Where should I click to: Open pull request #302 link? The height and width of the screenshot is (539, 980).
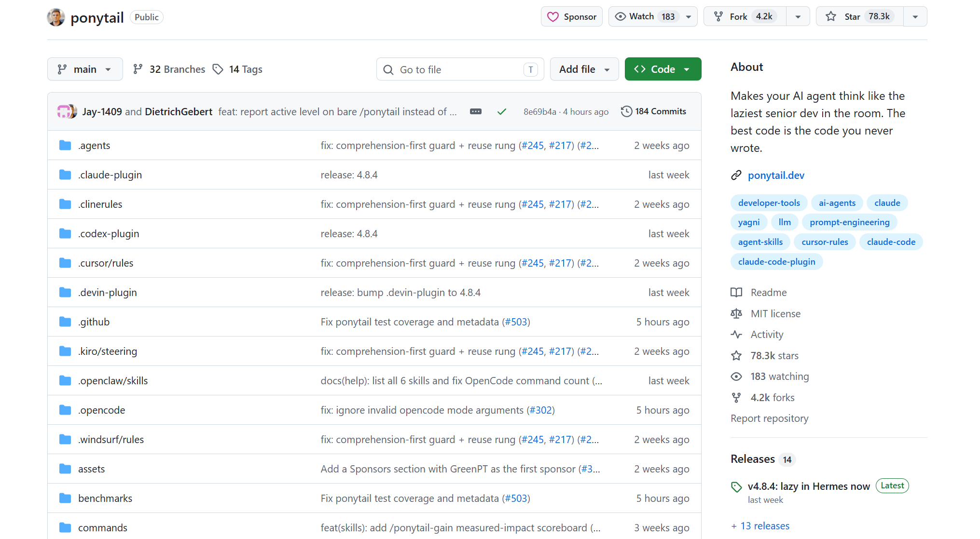[x=541, y=410]
